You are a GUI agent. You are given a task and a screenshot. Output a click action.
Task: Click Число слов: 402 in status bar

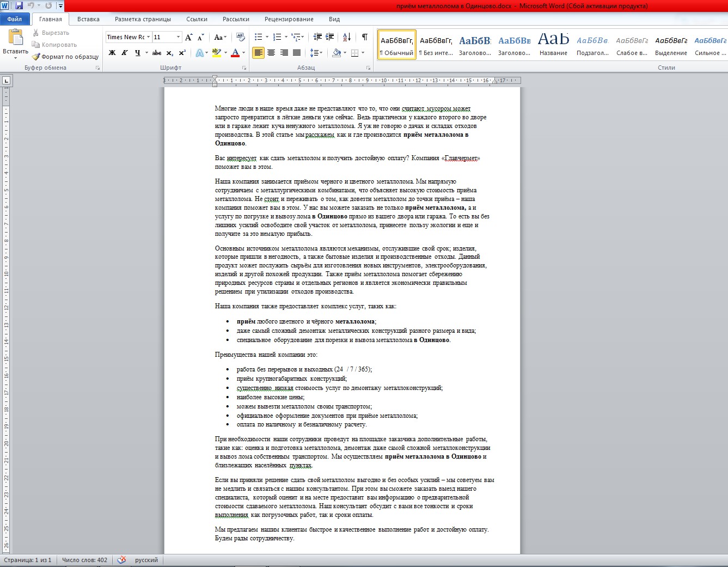[84, 560]
